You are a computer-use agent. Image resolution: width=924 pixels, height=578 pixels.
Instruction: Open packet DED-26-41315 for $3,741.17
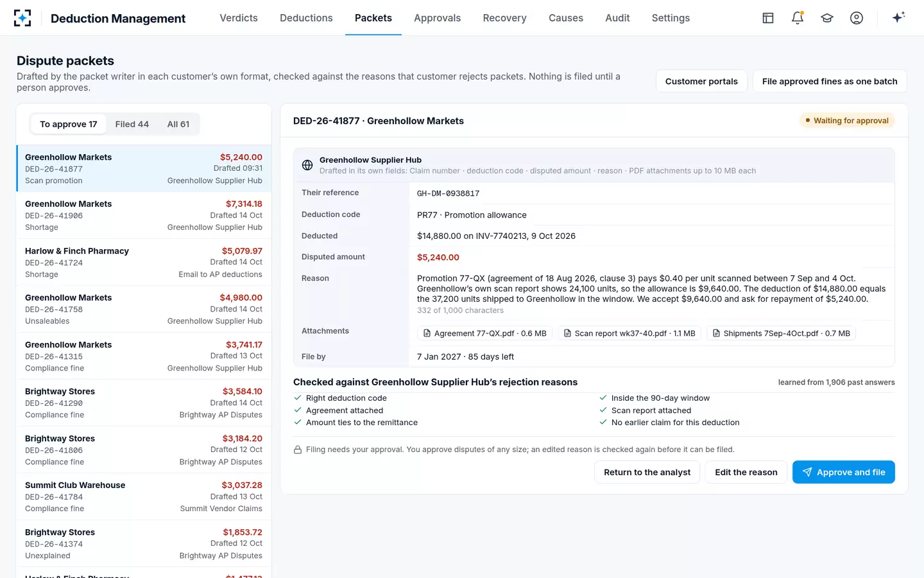(144, 356)
